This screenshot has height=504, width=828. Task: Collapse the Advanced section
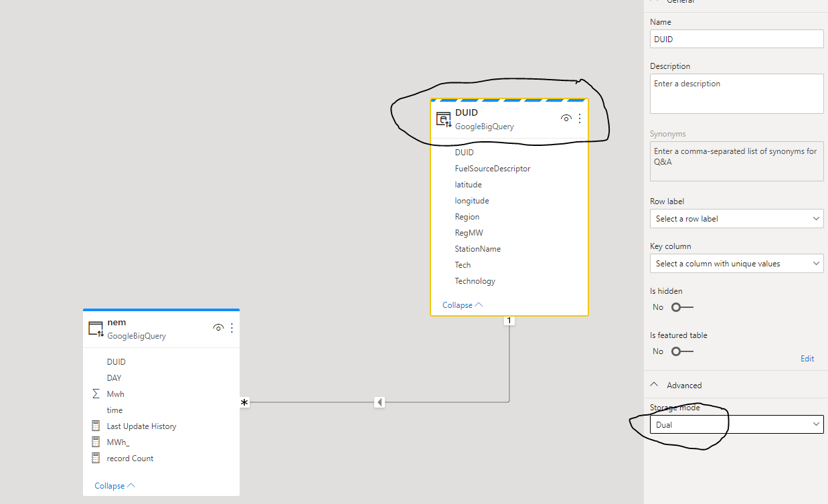tap(655, 386)
